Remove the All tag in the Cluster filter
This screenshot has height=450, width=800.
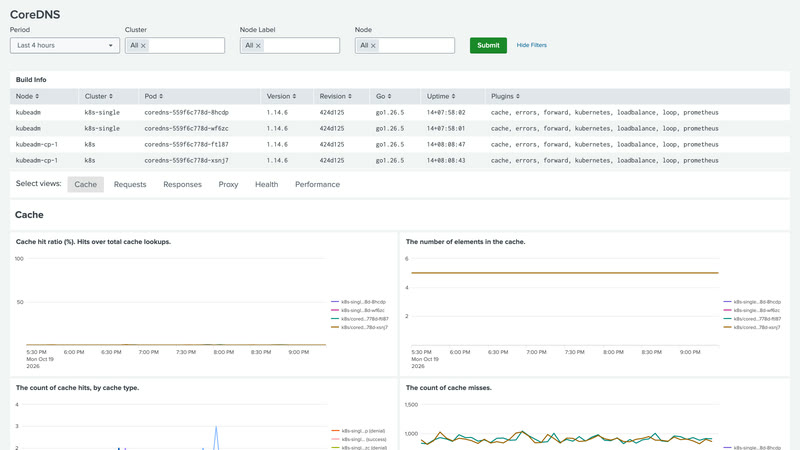tap(143, 46)
